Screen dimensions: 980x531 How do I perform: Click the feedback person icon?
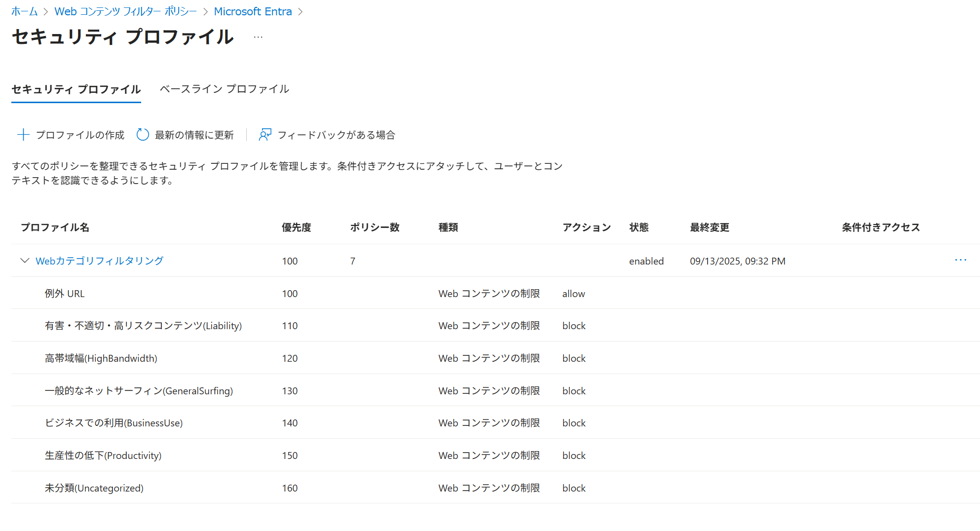(x=265, y=135)
